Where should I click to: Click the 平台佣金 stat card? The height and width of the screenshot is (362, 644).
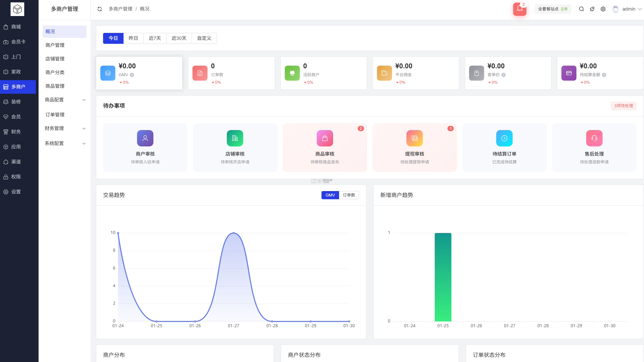416,73
